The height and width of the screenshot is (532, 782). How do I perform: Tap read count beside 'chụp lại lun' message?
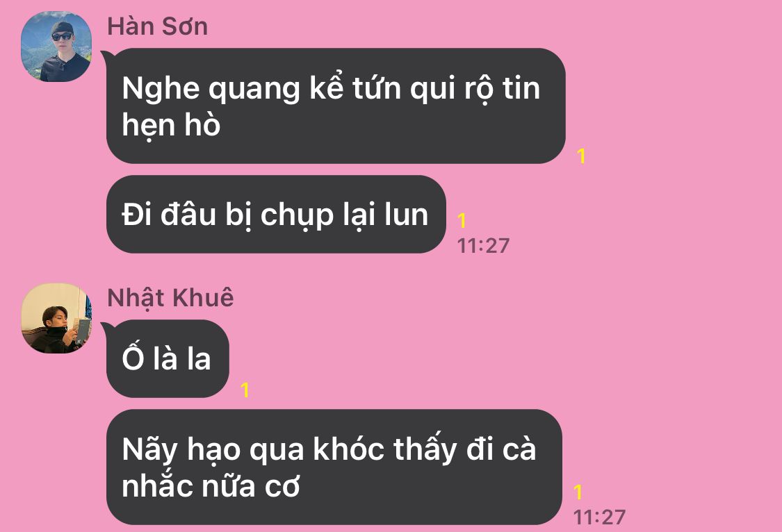tap(462, 221)
